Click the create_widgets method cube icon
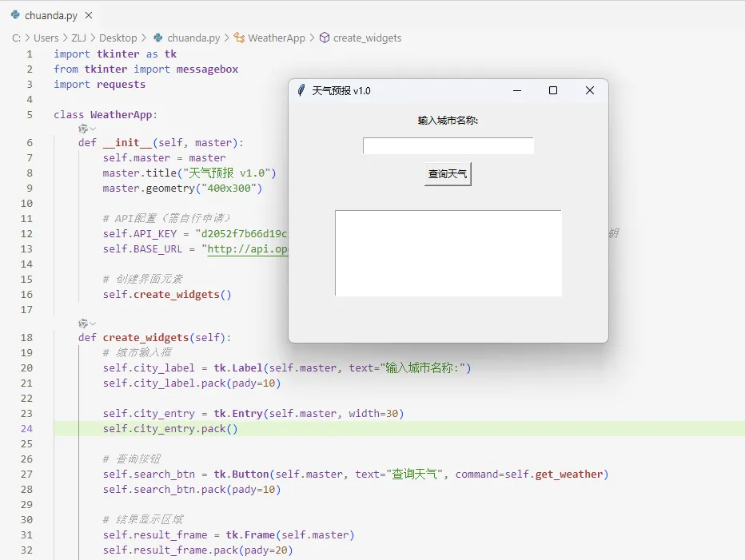The height and width of the screenshot is (560, 745). [x=325, y=38]
